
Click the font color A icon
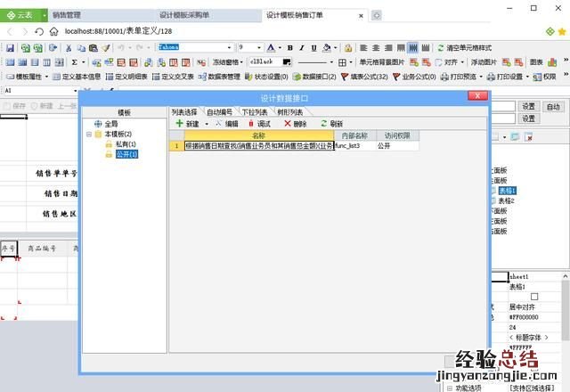(271, 47)
